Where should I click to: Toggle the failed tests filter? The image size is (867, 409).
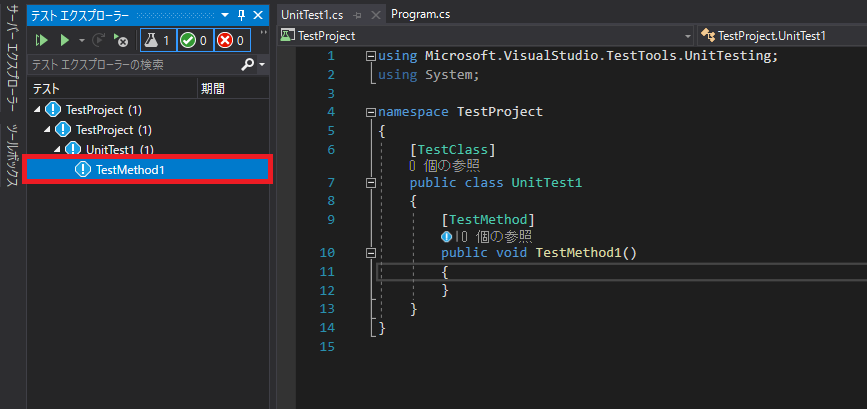click(231, 40)
